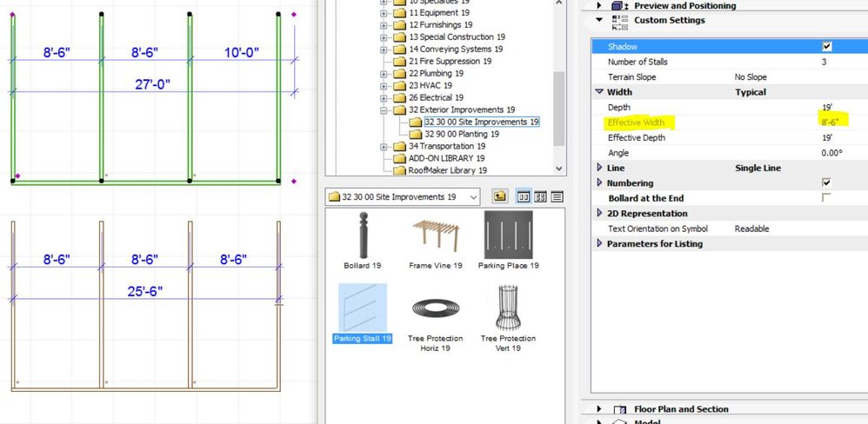Image resolution: width=868 pixels, height=424 pixels.
Task: Click the Floor Plan and Section panel icon
Action: coord(620,409)
